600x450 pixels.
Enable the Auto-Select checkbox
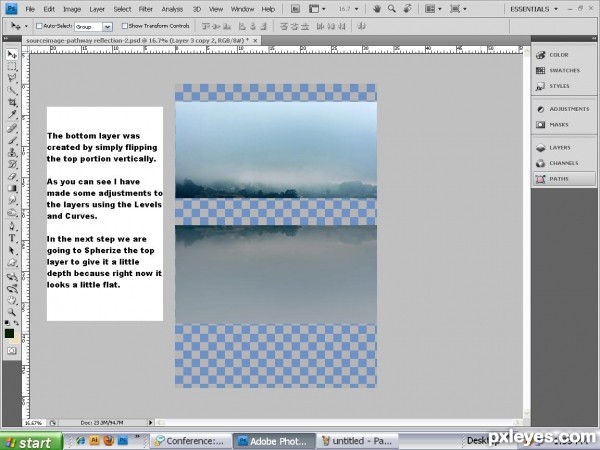39,26
